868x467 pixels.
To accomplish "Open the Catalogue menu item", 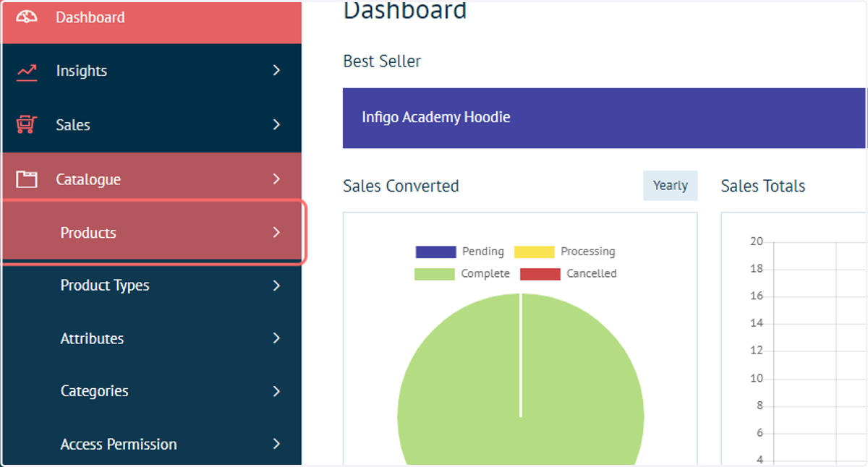I will (x=152, y=179).
